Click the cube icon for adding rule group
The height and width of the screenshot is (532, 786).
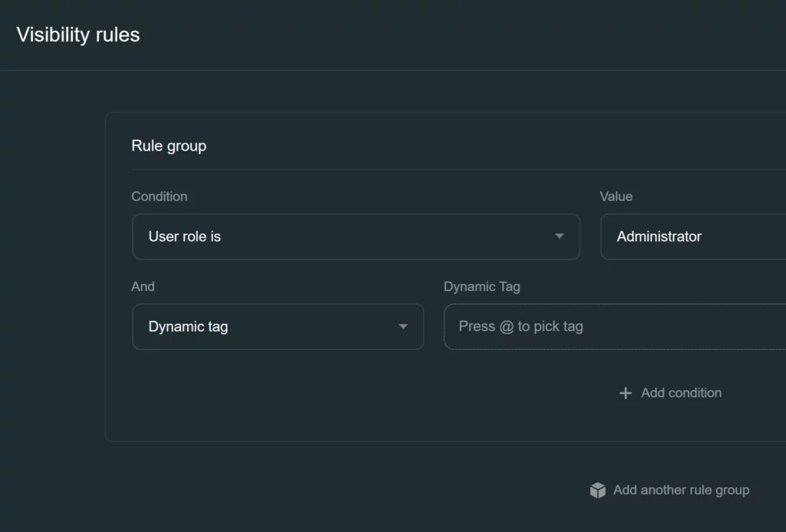[598, 491]
